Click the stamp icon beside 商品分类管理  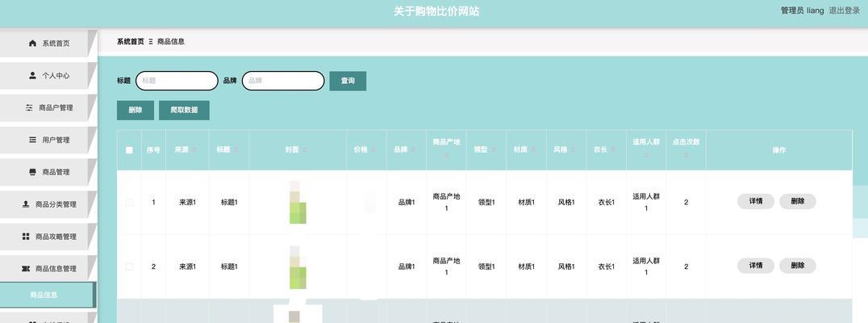point(26,203)
